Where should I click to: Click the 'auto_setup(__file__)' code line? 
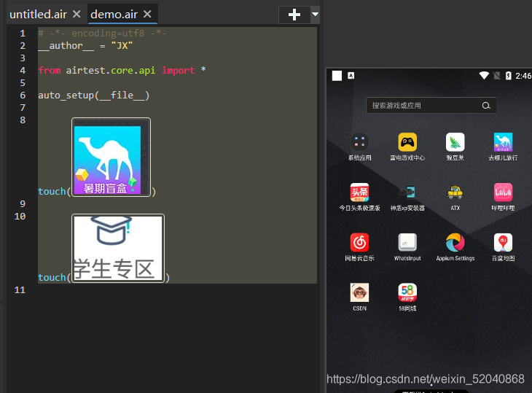93,96
